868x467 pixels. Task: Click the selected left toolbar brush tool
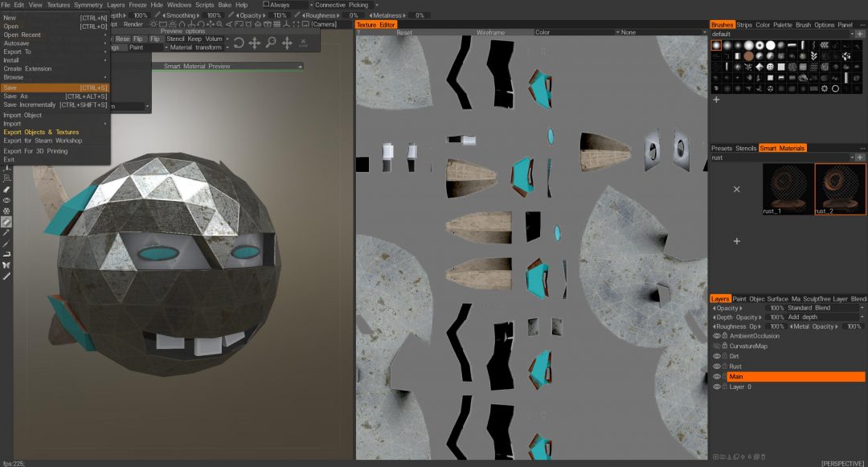(6, 222)
